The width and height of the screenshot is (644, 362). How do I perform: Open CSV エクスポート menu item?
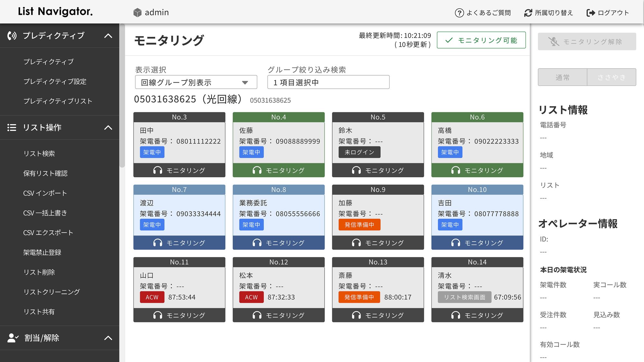tap(48, 233)
